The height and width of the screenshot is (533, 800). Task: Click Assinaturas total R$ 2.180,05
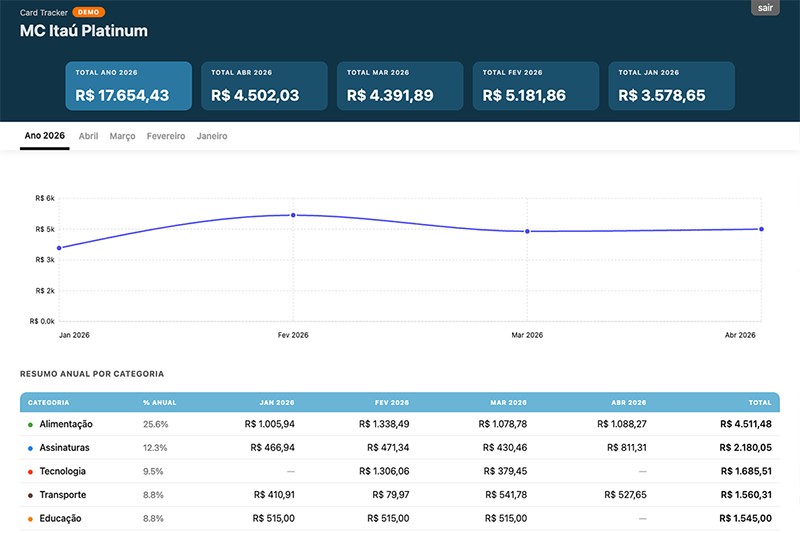(745, 448)
